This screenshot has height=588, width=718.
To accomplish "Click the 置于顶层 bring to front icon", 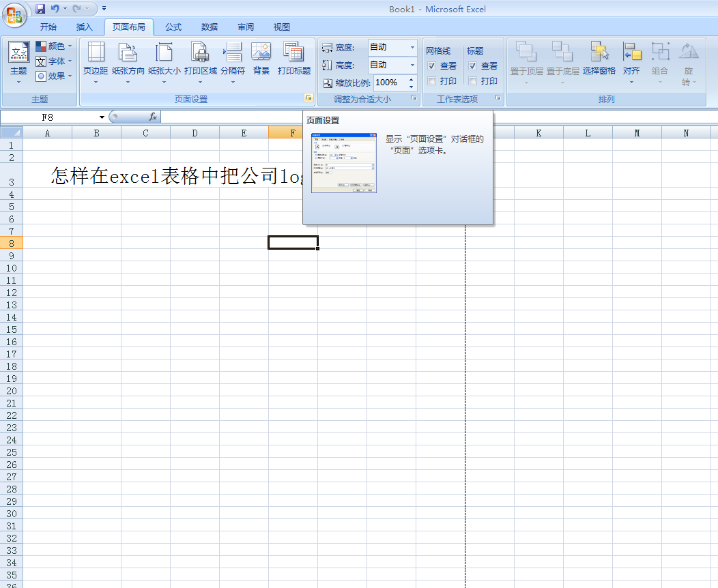I will coord(526,51).
